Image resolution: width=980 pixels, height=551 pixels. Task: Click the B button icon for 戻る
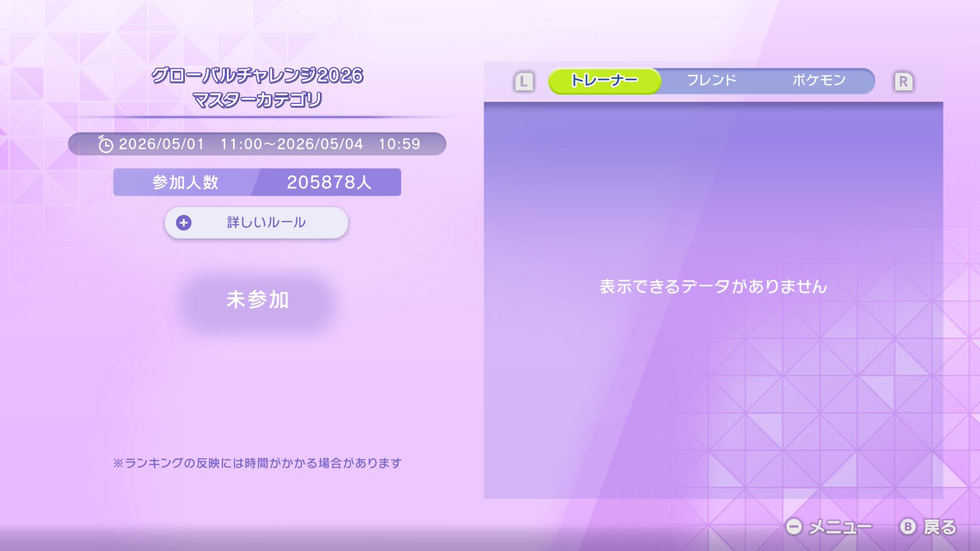coord(908,527)
